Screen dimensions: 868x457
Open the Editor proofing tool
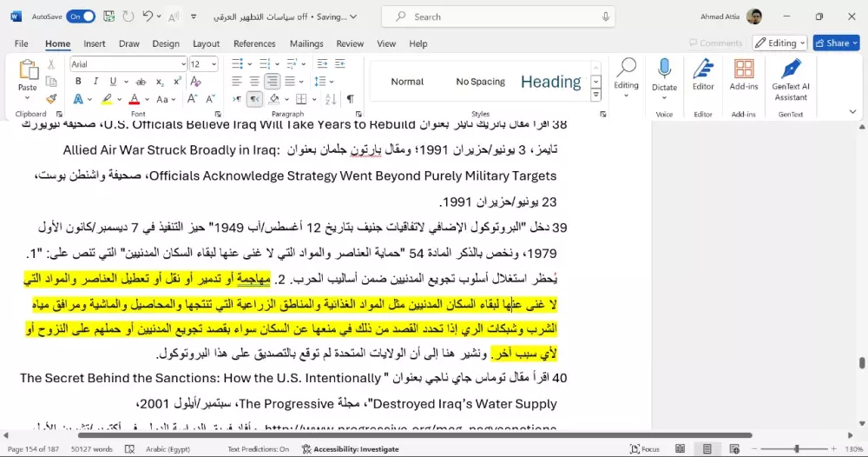pyautogui.click(x=703, y=75)
